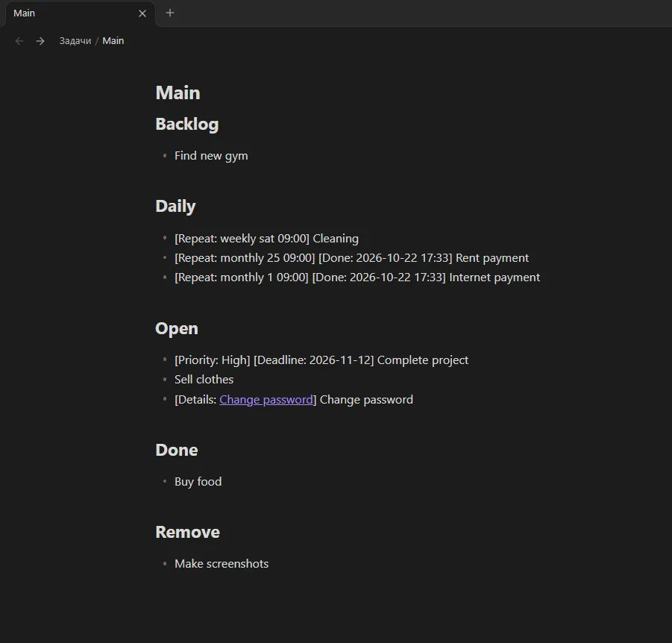Screen dimensions: 672x643
Task: Select the Buy food item
Action: 198,482
